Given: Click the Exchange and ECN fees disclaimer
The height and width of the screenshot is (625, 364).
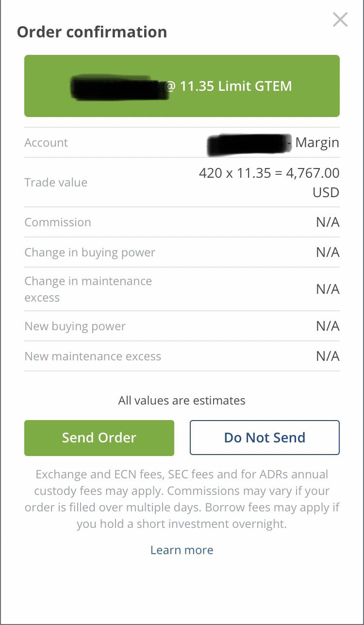Looking at the screenshot, I should (182, 499).
